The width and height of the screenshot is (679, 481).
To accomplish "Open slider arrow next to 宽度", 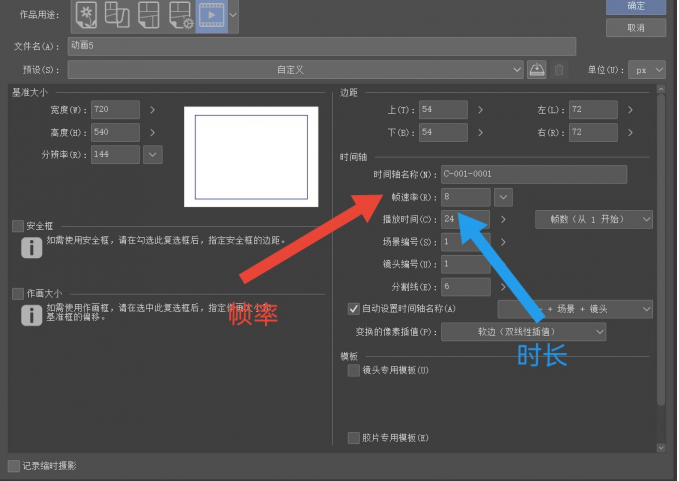I will tap(152, 110).
